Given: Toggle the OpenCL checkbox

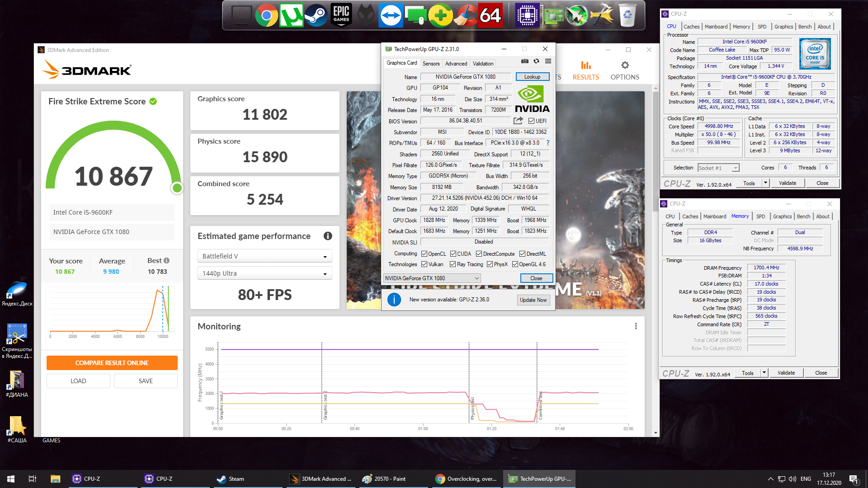Looking at the screenshot, I should 424,254.
